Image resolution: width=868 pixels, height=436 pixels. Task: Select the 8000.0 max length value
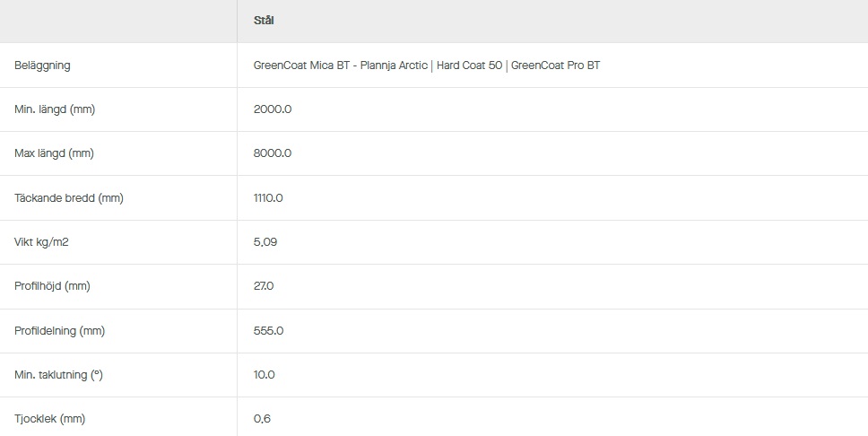[x=273, y=153]
